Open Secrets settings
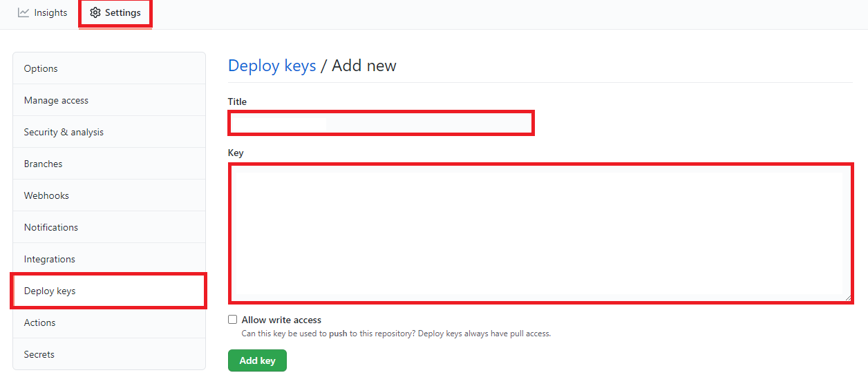Viewport: 868px width, 386px height. [109, 354]
